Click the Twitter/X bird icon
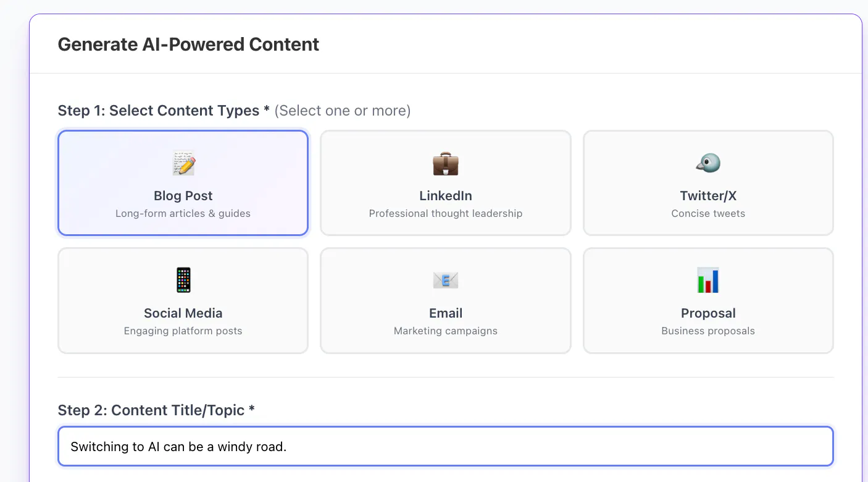Image resolution: width=868 pixels, height=482 pixels. coord(708,163)
